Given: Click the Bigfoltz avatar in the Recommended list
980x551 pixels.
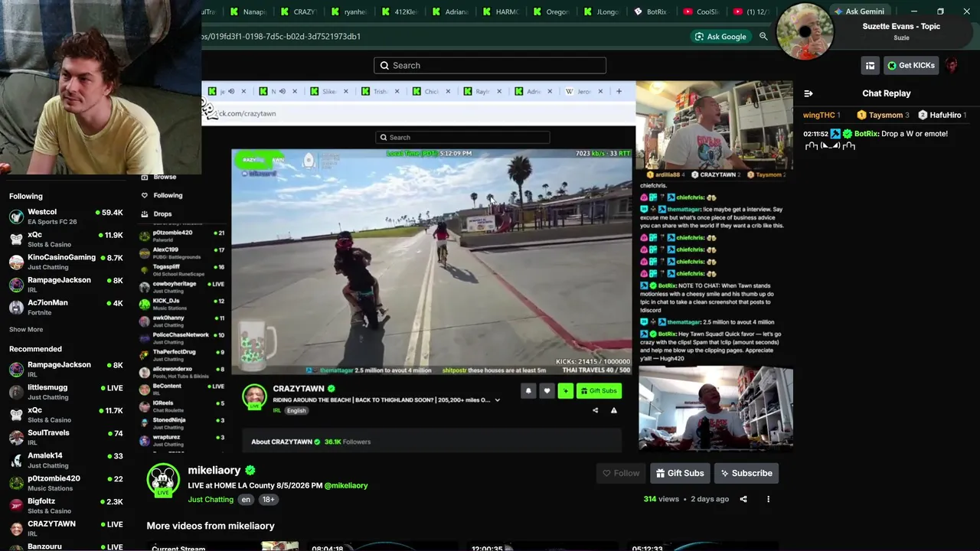Looking at the screenshot, I should 16,506.
